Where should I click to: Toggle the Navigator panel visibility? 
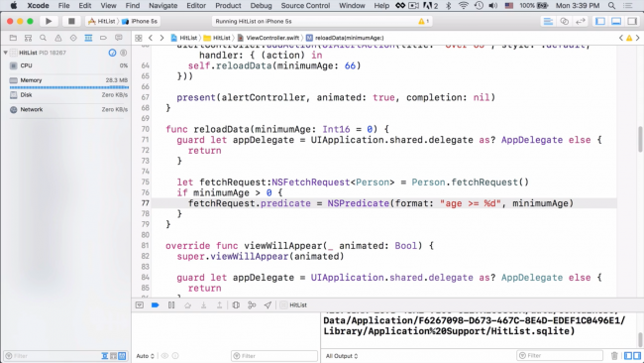coord(600,21)
